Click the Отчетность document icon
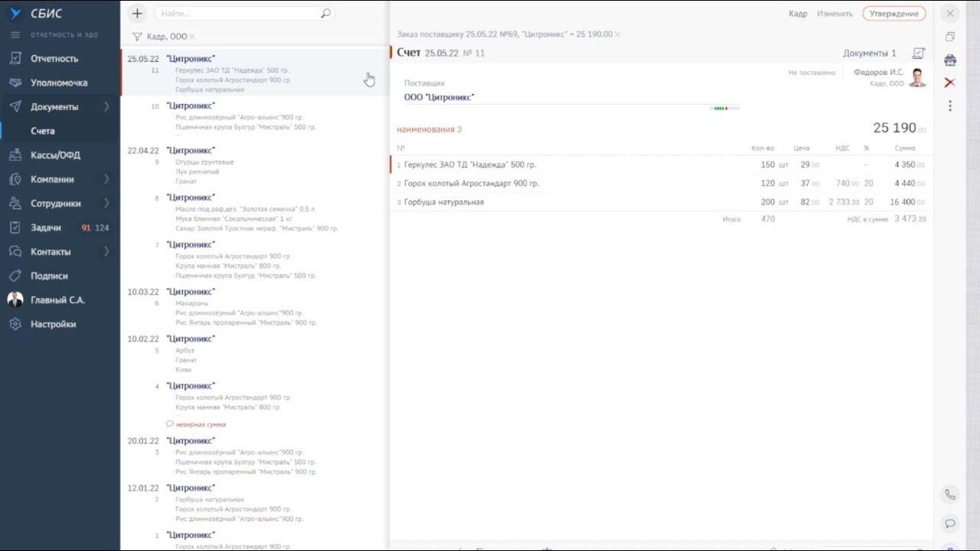This screenshot has height=551, width=980. (x=15, y=58)
